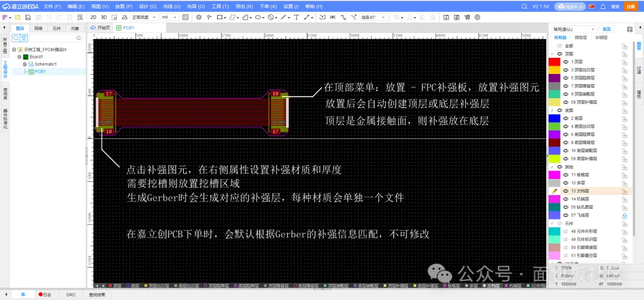Screen dimensions: 644x300
Task: Select the text T tool
Action: pyautogui.click(x=296, y=17)
